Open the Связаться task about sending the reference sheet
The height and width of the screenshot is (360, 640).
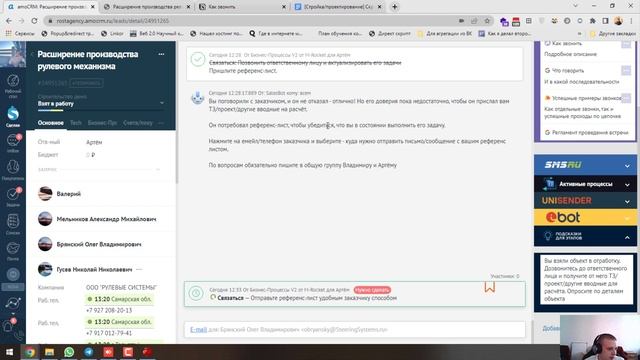pyautogui.click(x=355, y=294)
